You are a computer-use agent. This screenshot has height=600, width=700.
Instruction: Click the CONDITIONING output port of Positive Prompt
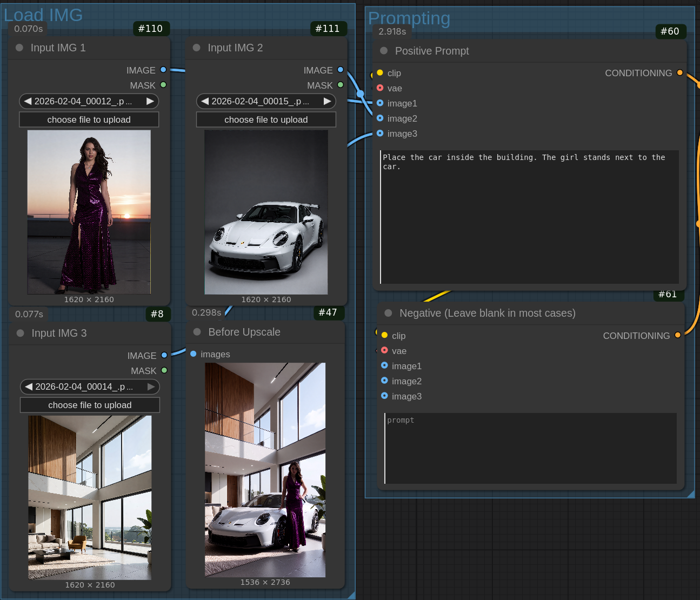[x=680, y=72]
